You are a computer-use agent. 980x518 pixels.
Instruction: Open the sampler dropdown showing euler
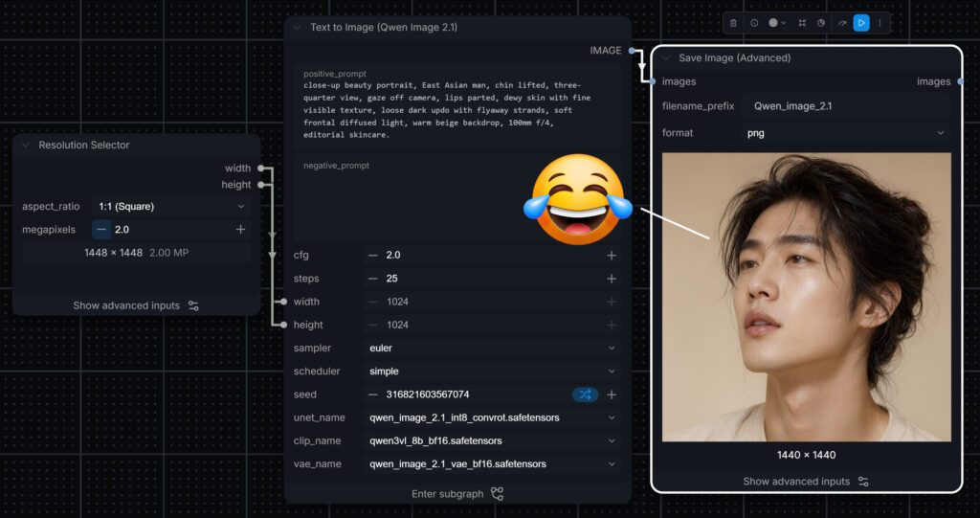pyautogui.click(x=492, y=348)
